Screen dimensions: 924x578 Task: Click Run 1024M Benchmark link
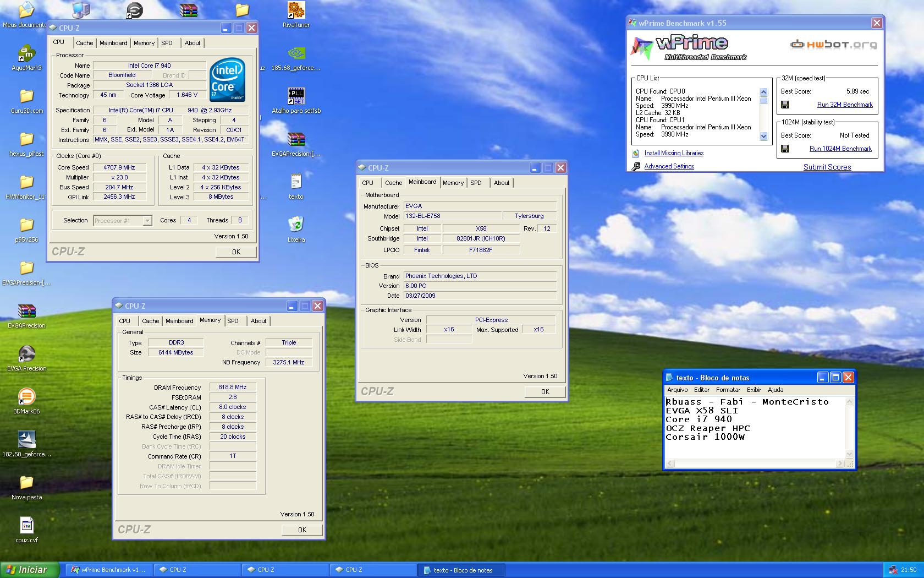click(840, 149)
